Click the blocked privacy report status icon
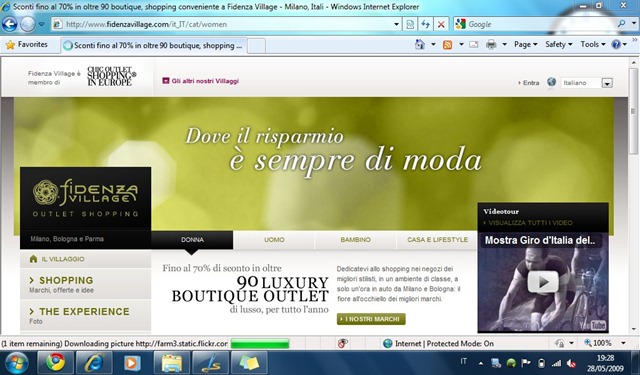The width and height of the screenshot is (640, 375). 342,344
